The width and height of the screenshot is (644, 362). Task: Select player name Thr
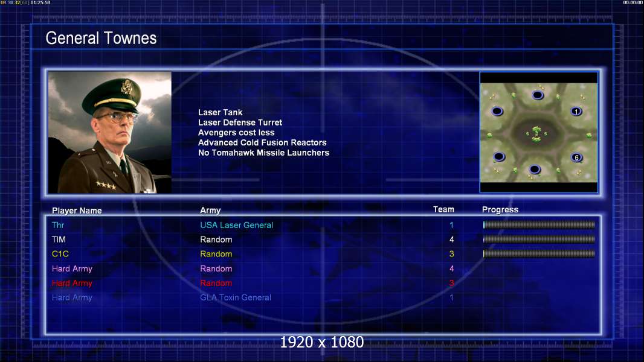pos(58,225)
